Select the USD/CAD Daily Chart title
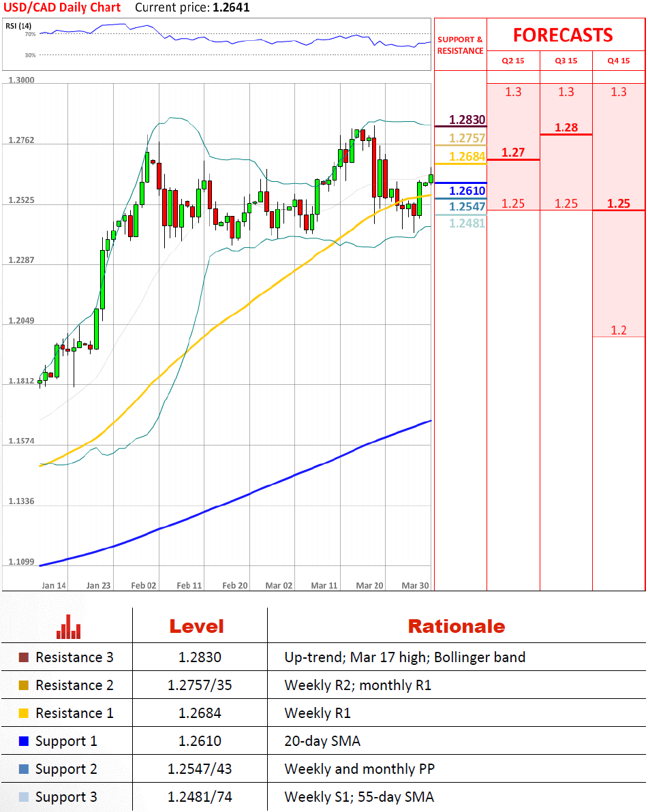 click(x=62, y=7)
